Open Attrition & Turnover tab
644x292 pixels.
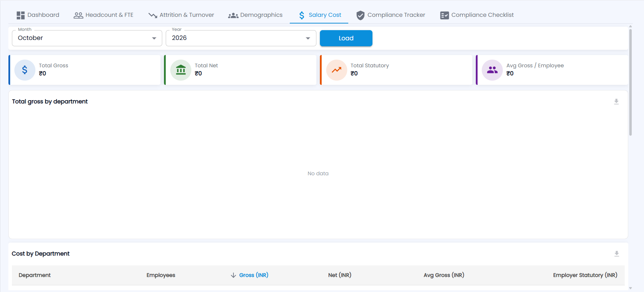tap(181, 15)
